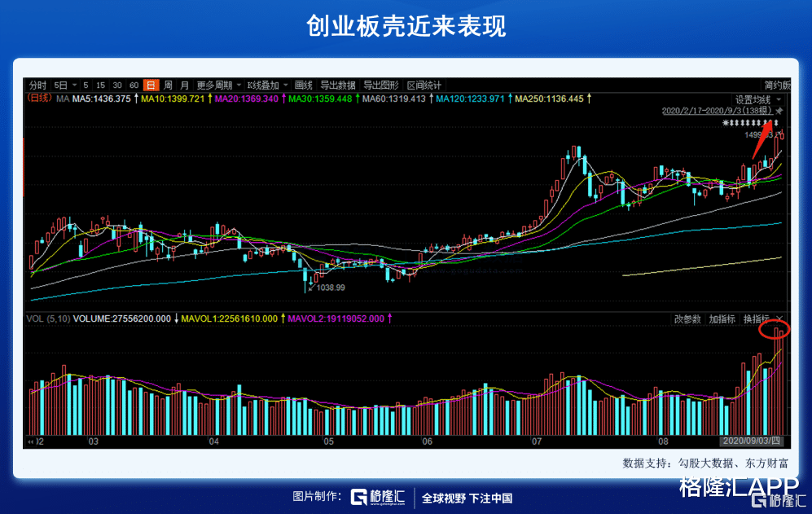Click 导出数据 to export data
812x514 pixels.
(x=338, y=85)
